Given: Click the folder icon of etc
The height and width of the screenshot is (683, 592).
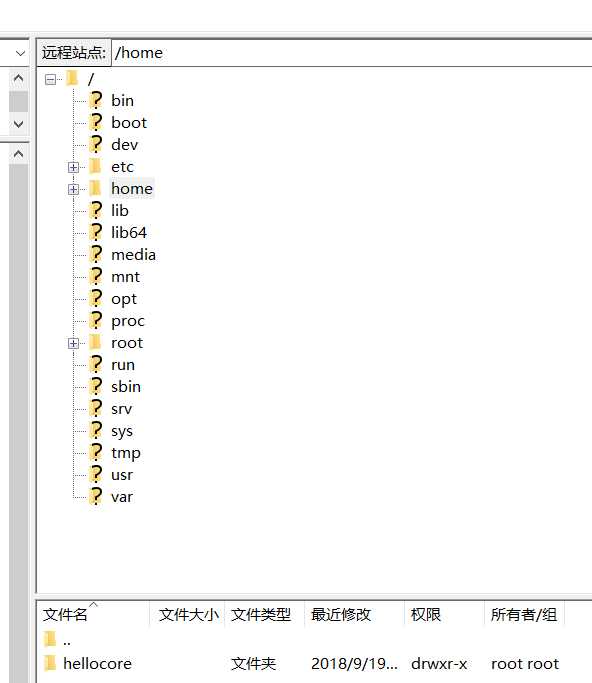Looking at the screenshot, I should [x=95, y=166].
